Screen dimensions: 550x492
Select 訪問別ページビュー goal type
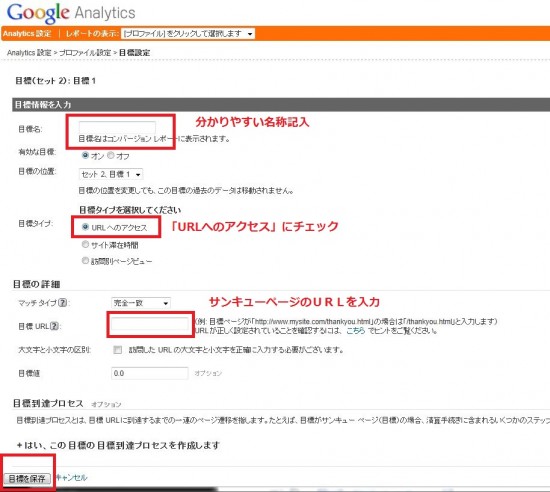85,261
